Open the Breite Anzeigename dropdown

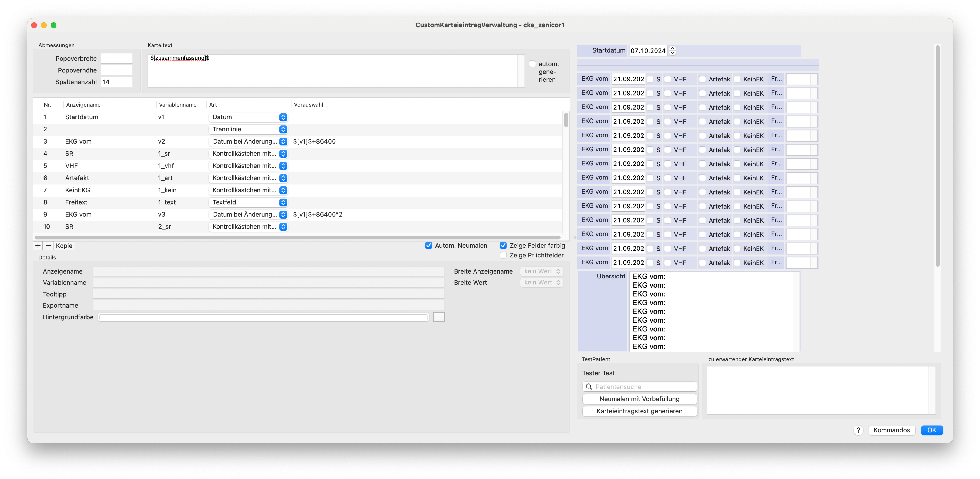pyautogui.click(x=541, y=271)
